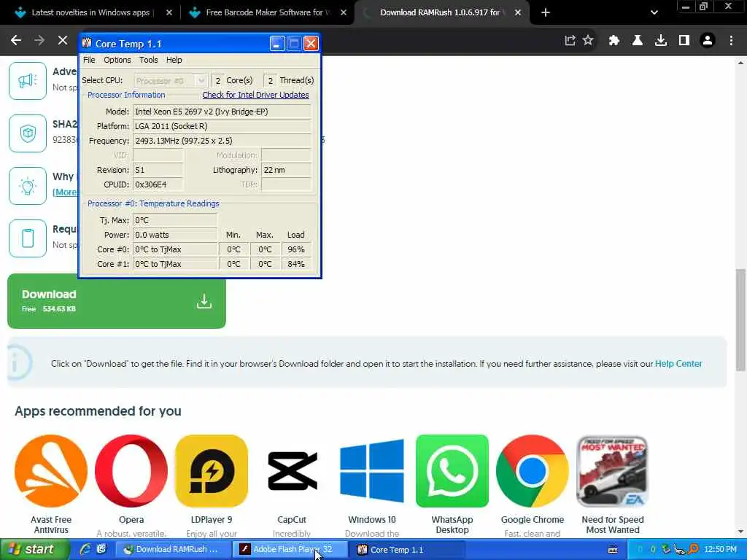Click the page vertical scrollbar thumb

[740, 319]
